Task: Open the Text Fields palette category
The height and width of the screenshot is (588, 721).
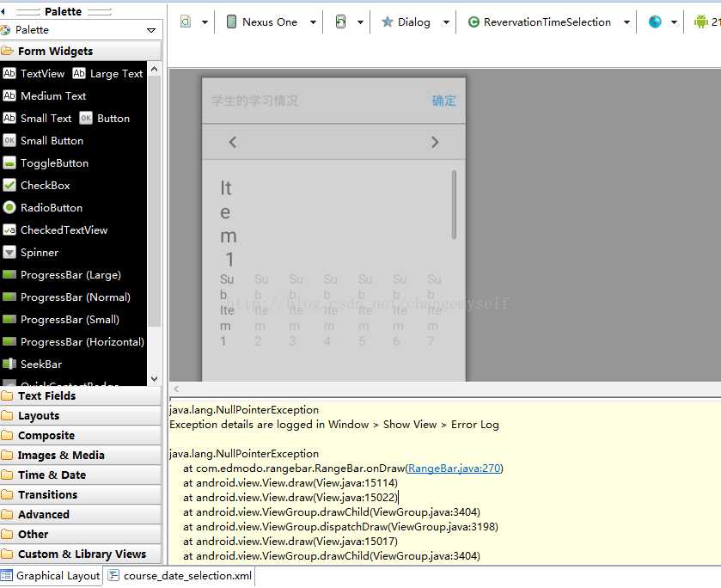Action: (81, 395)
